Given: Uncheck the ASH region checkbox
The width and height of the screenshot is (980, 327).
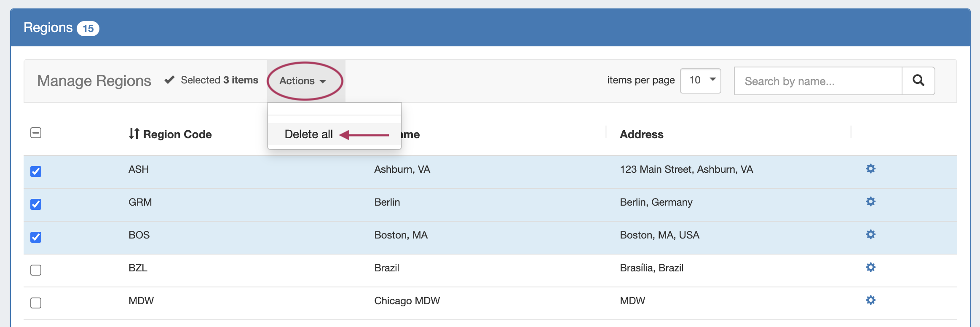Looking at the screenshot, I should tap(36, 172).
